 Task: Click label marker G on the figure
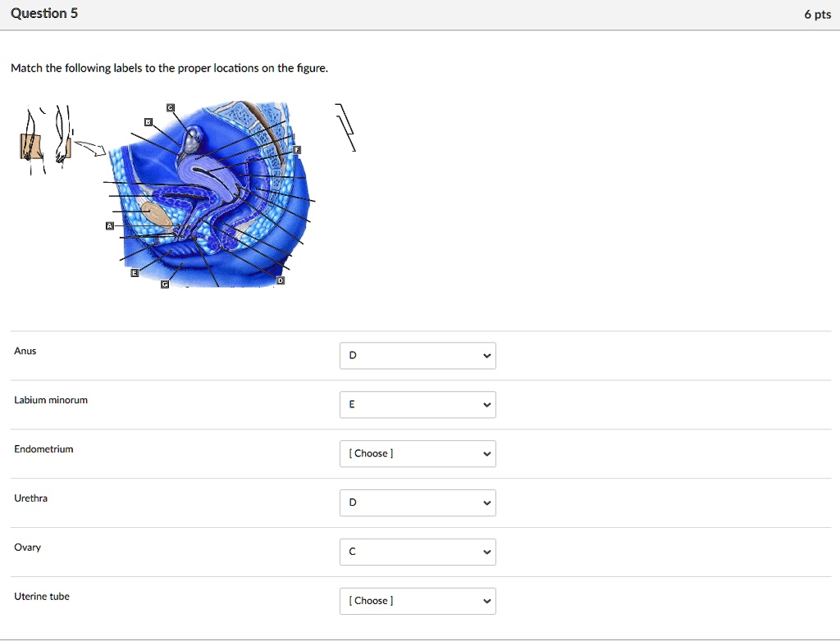pos(164,284)
